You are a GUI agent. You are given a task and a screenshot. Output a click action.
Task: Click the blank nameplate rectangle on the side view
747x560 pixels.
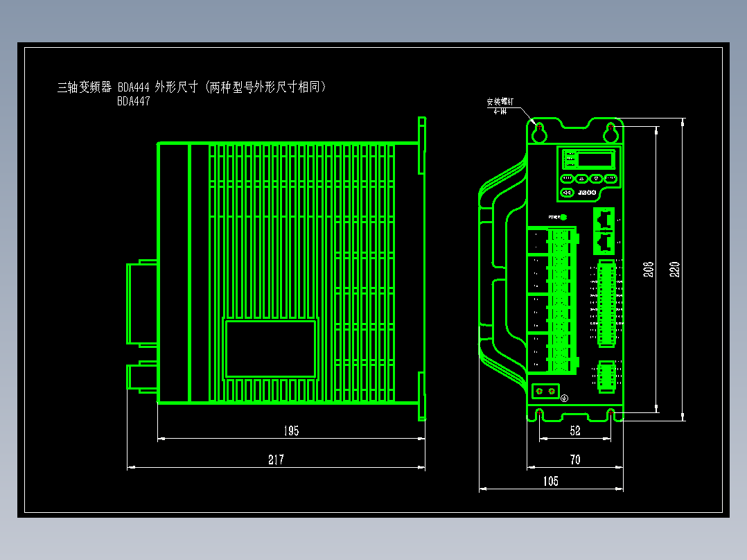tap(270, 349)
